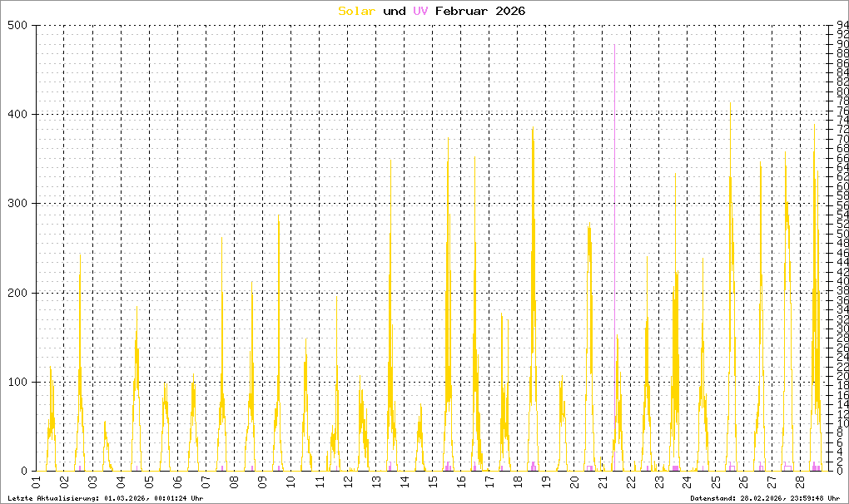
Task: Click the 300 label on the left axis
Action: click(x=18, y=204)
